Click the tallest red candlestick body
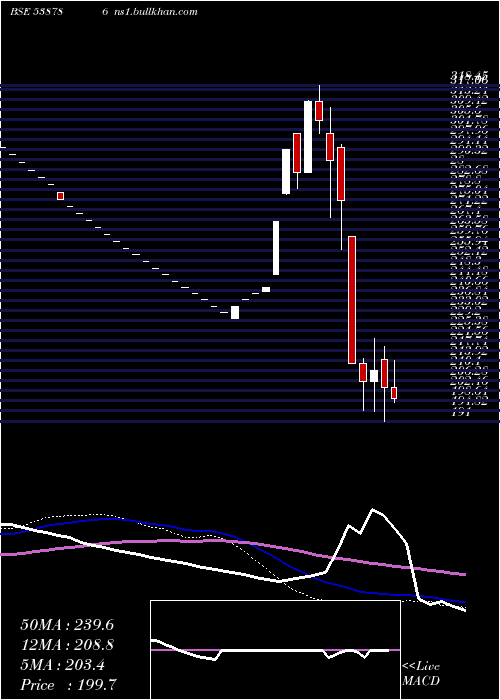 [x=352, y=300]
